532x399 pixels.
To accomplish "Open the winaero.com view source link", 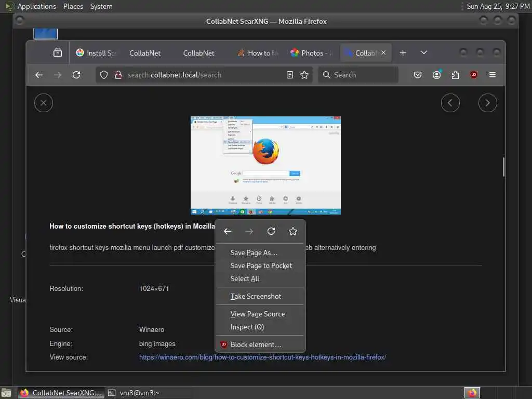I will 262,357.
